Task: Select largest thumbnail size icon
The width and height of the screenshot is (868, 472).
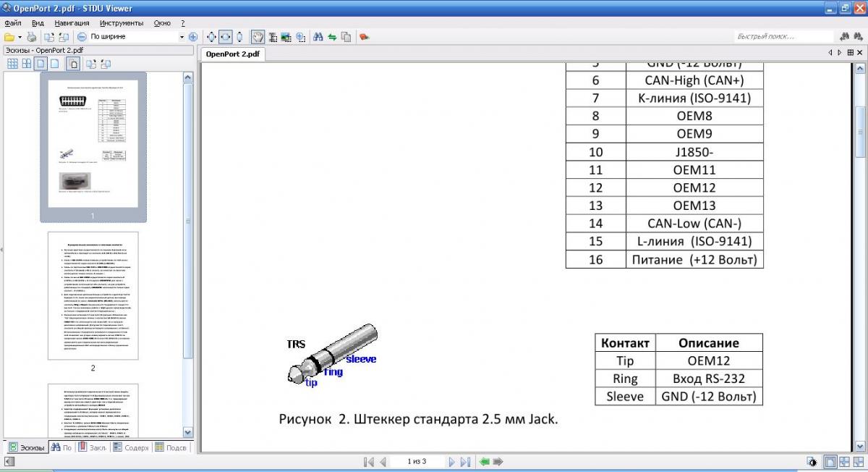Action: click(x=54, y=64)
